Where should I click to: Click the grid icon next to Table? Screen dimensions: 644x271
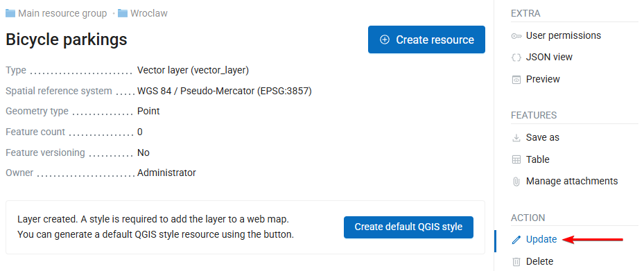516,159
